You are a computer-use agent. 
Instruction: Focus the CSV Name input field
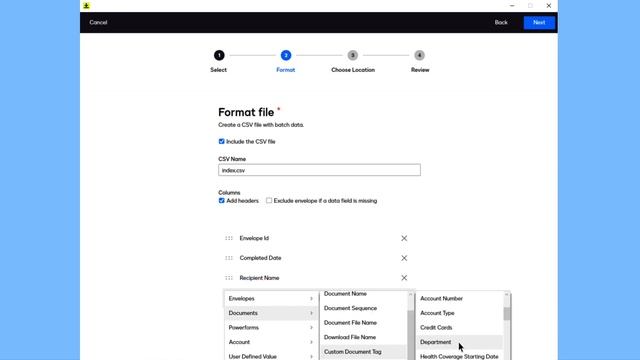(x=319, y=170)
